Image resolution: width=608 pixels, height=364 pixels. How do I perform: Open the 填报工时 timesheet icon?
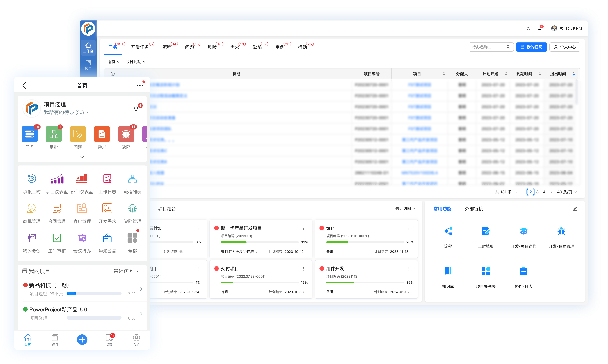[x=32, y=179]
